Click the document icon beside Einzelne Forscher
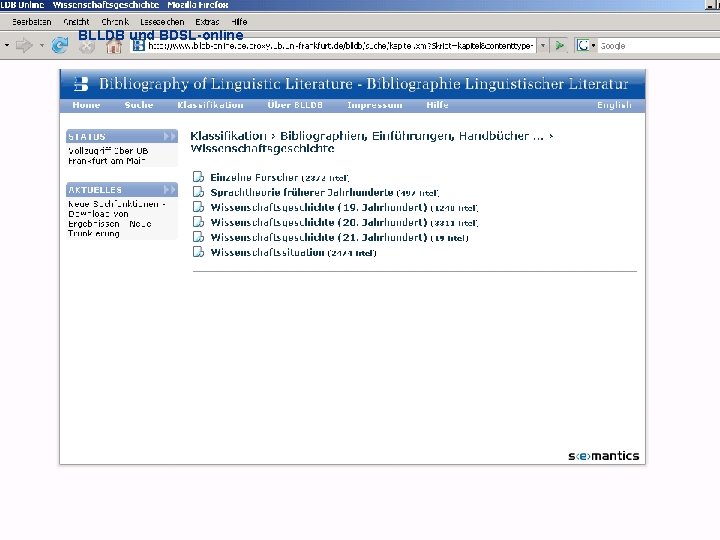720x540 pixels. point(198,177)
